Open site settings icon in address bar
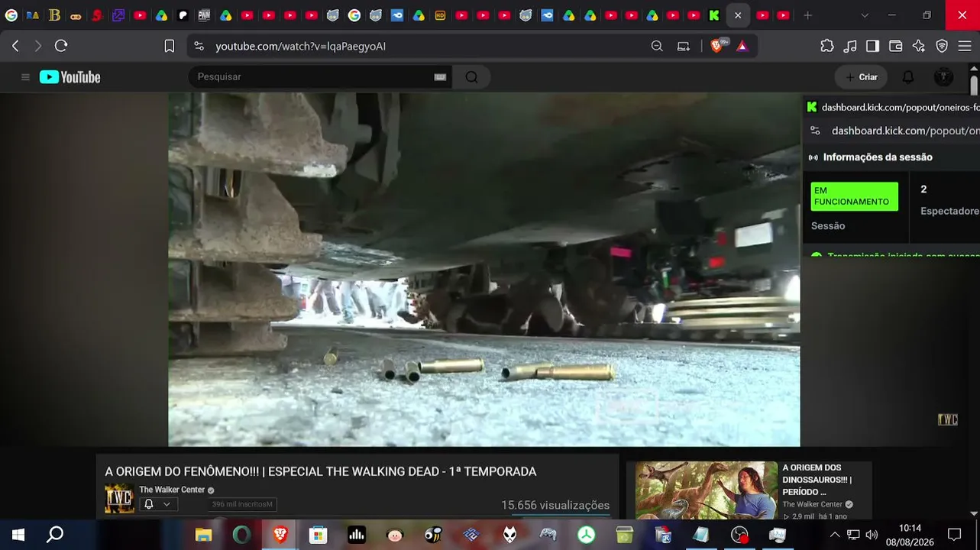980x550 pixels. click(199, 46)
